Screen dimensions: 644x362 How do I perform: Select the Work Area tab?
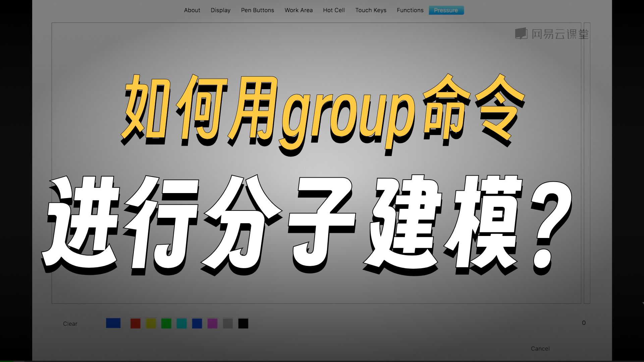coord(299,10)
